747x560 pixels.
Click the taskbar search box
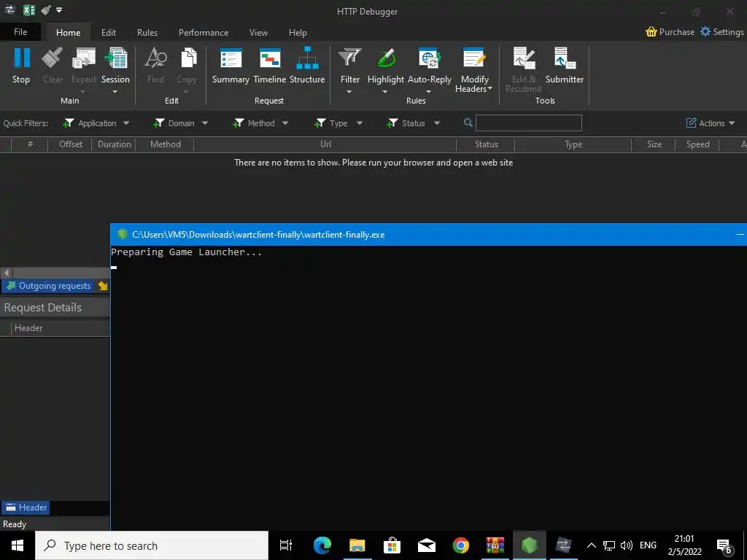point(152,545)
